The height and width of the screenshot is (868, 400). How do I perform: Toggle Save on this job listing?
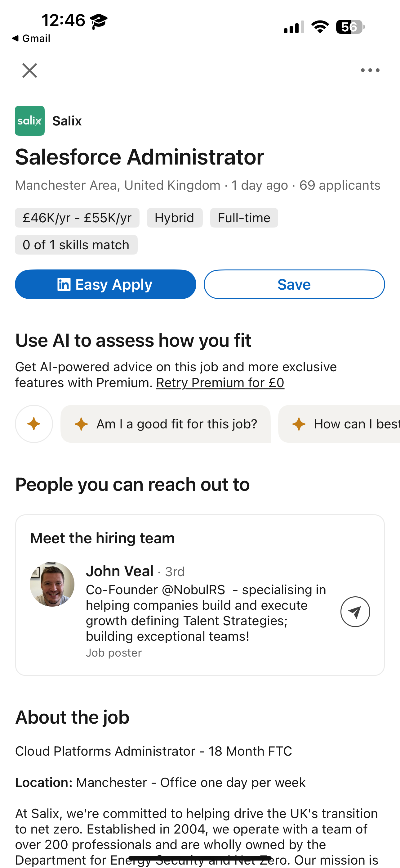pos(294,284)
